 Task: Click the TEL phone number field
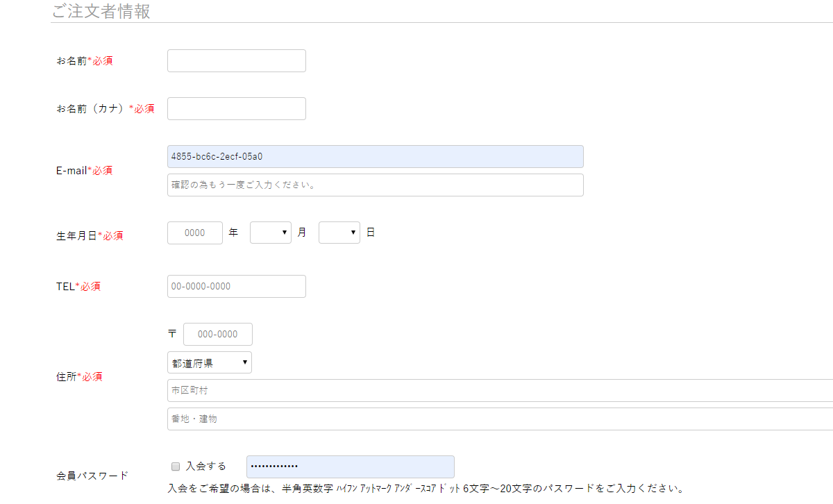pyautogui.click(x=236, y=286)
